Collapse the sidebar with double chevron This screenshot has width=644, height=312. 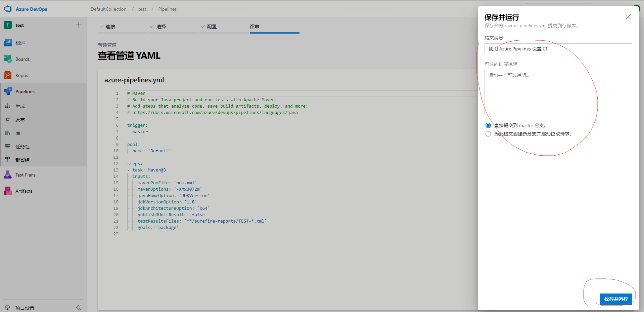tap(79, 308)
